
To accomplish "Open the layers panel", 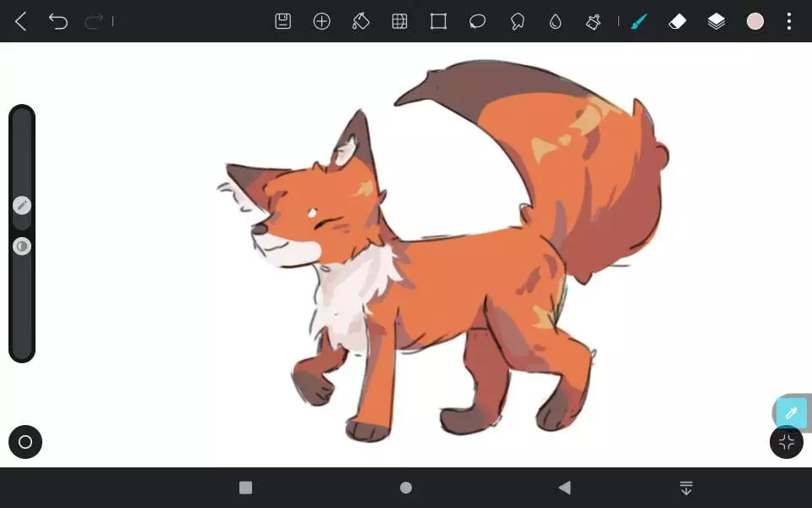I will 716,22.
